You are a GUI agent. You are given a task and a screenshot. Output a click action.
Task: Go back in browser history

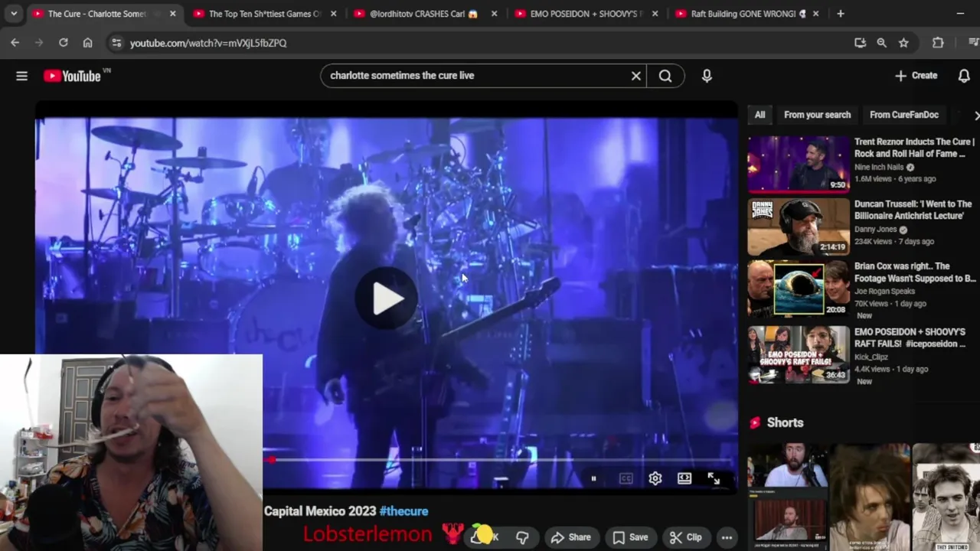click(x=15, y=43)
